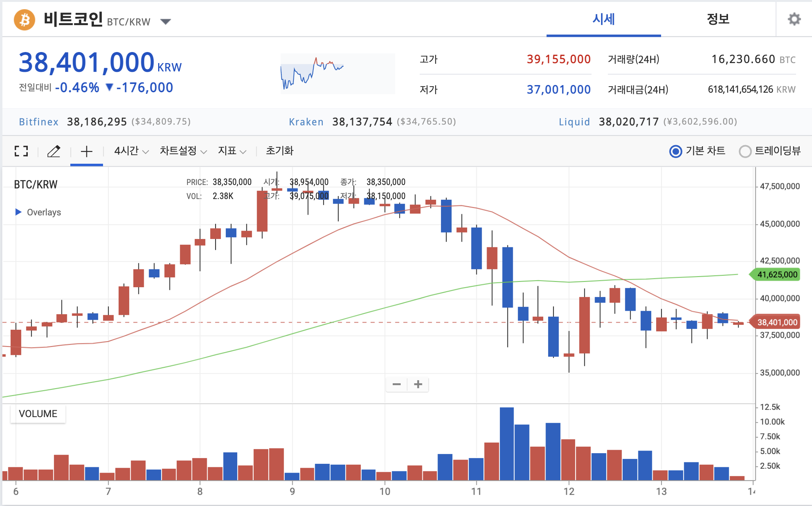Switch to 트레이딩뷰 chart option
The height and width of the screenshot is (506, 812).
pyautogui.click(x=745, y=151)
